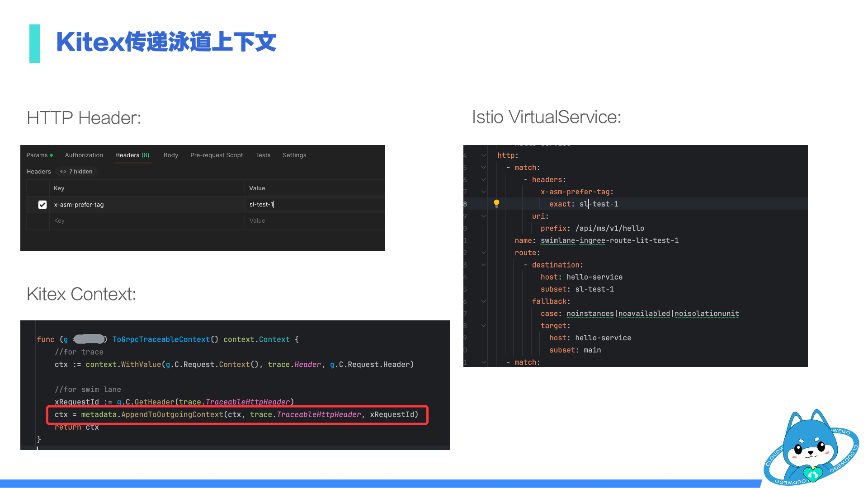868x488 pixels.
Task: Select the Pre-request Script tab
Action: click(217, 155)
